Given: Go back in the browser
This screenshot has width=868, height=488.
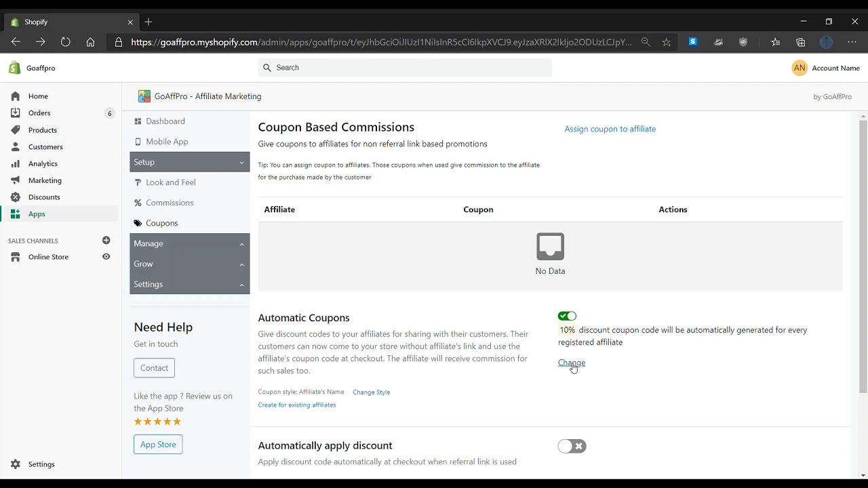Looking at the screenshot, I should click(x=16, y=42).
